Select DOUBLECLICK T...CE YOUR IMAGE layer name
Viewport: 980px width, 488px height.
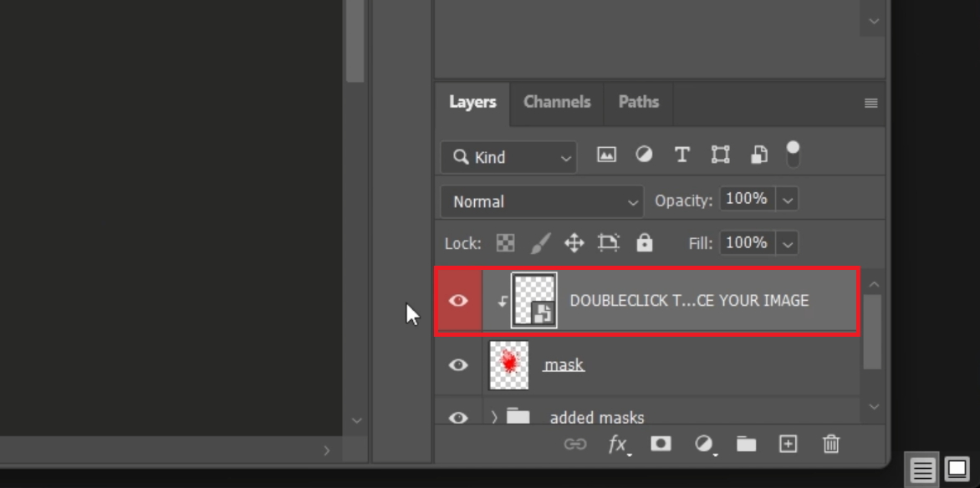(689, 301)
